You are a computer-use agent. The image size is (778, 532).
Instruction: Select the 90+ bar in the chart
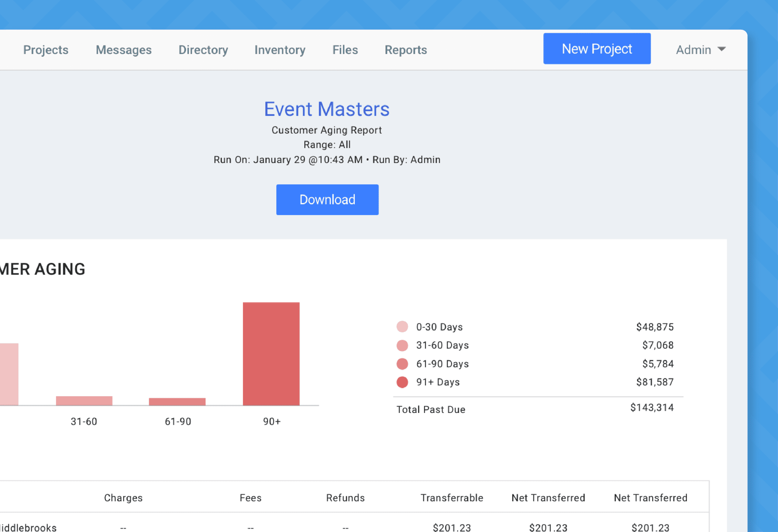coord(271,354)
